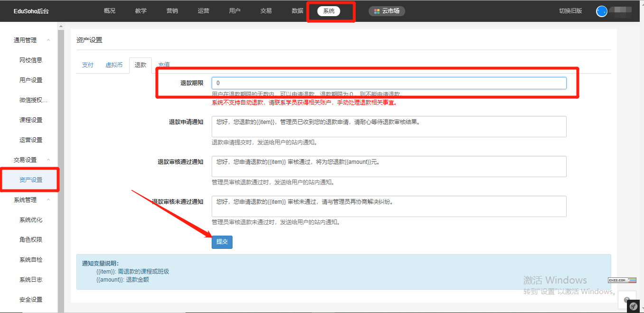Open the 教学 top menu
The image size is (644, 313).
pos(141,11)
